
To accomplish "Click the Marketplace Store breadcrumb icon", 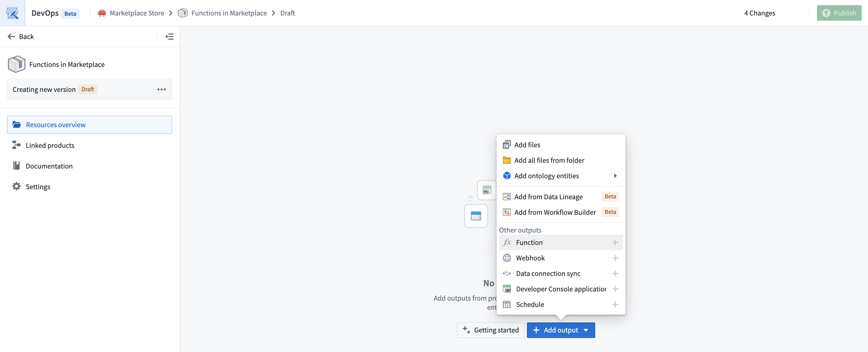I will click(102, 13).
